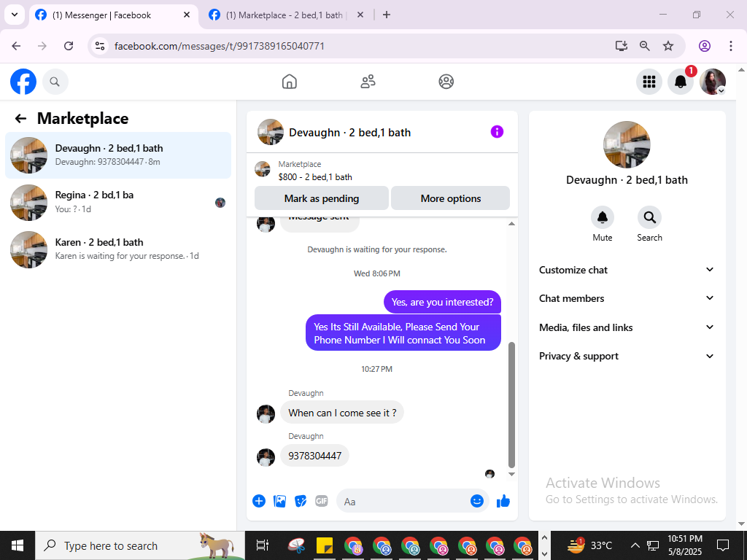Open Karen 2 bed,1 bath conversation
This screenshot has height=560, width=747.
click(118, 249)
